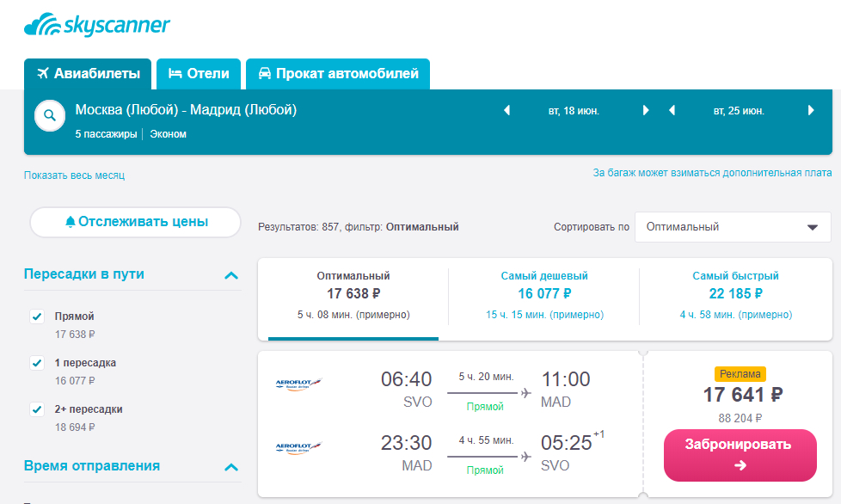841x504 pixels.
Task: Open the search magnifier button
Action: coord(50,115)
